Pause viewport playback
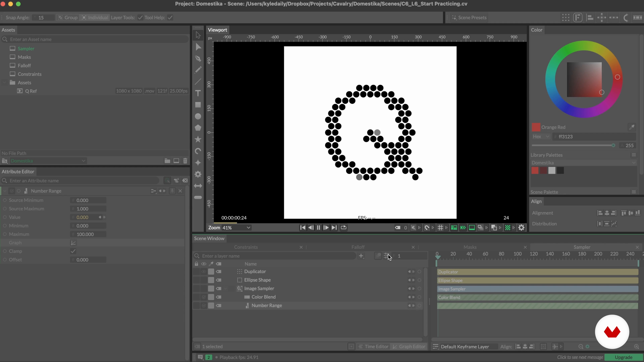The image size is (644, 362). tap(318, 228)
